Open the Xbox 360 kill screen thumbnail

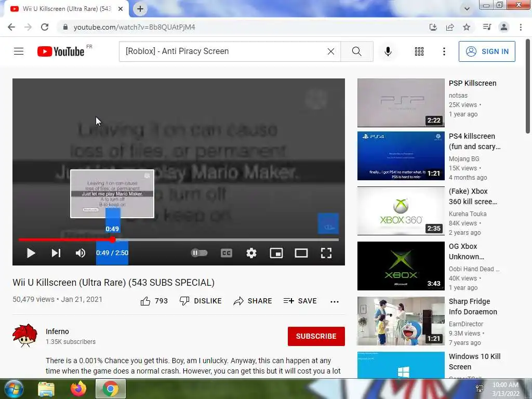click(401, 211)
